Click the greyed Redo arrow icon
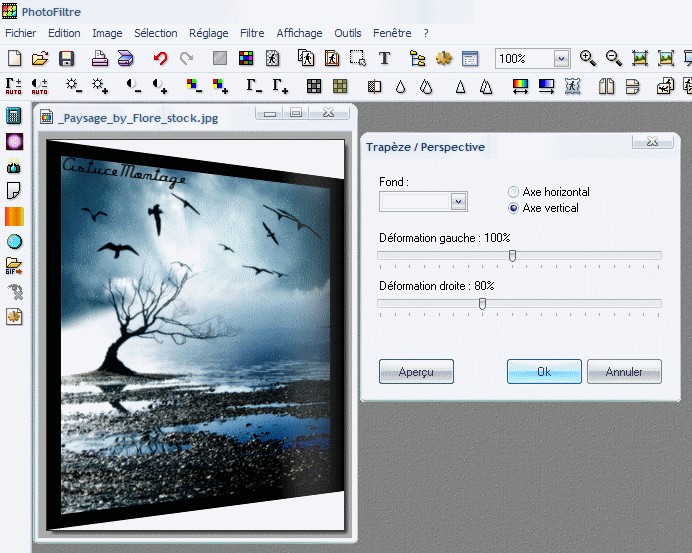The image size is (692, 553). (187, 58)
